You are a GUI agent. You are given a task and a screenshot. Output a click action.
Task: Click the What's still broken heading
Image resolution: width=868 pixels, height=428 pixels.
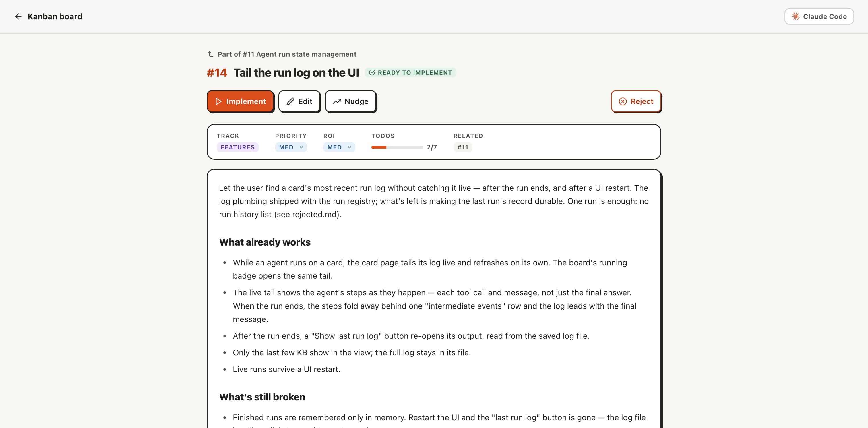262,397
